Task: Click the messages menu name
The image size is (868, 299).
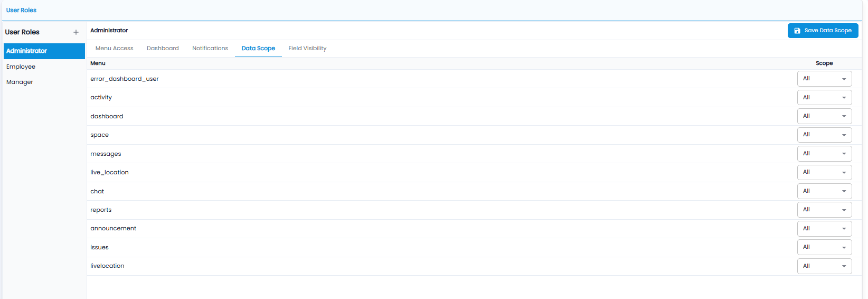Action: 106,154
